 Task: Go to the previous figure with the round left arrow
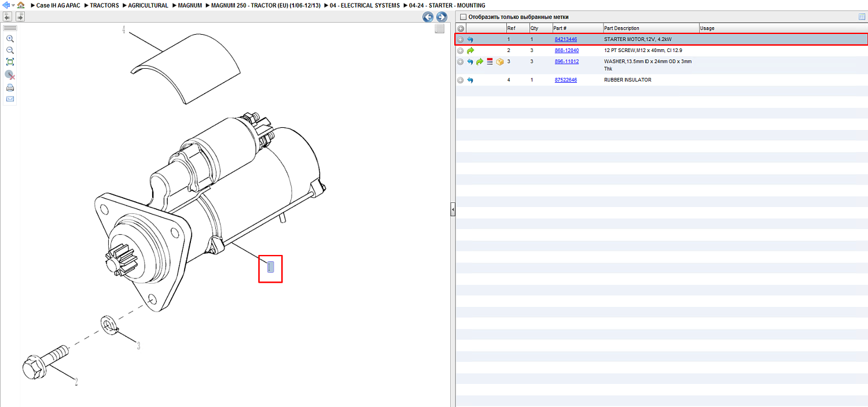click(x=428, y=17)
